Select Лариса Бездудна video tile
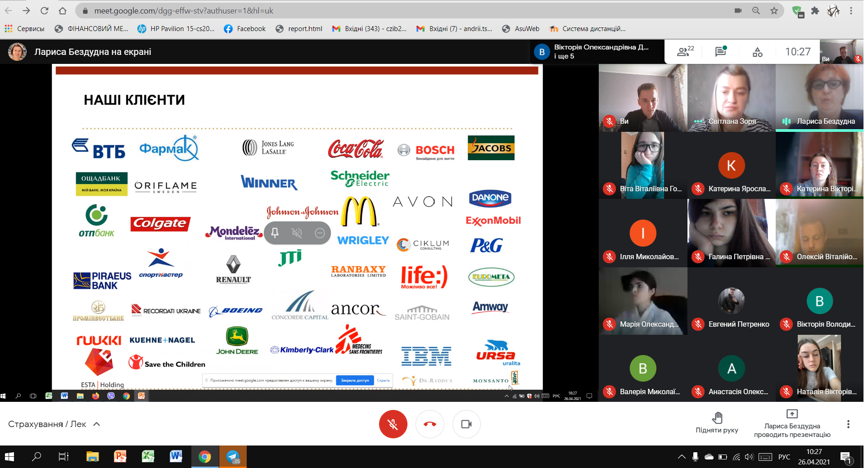 [x=819, y=98]
